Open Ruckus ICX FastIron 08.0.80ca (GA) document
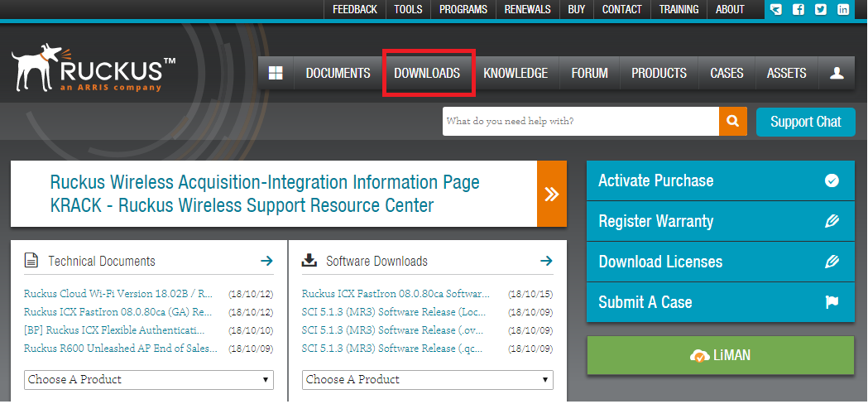Image resolution: width=868 pixels, height=404 pixels. (118, 312)
